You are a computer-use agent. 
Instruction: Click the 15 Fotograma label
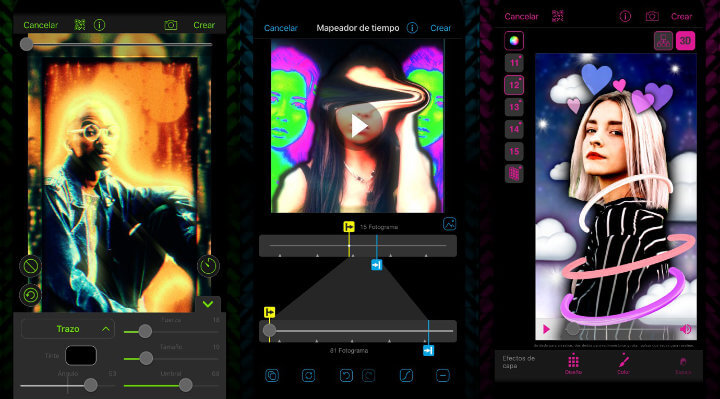click(x=379, y=227)
